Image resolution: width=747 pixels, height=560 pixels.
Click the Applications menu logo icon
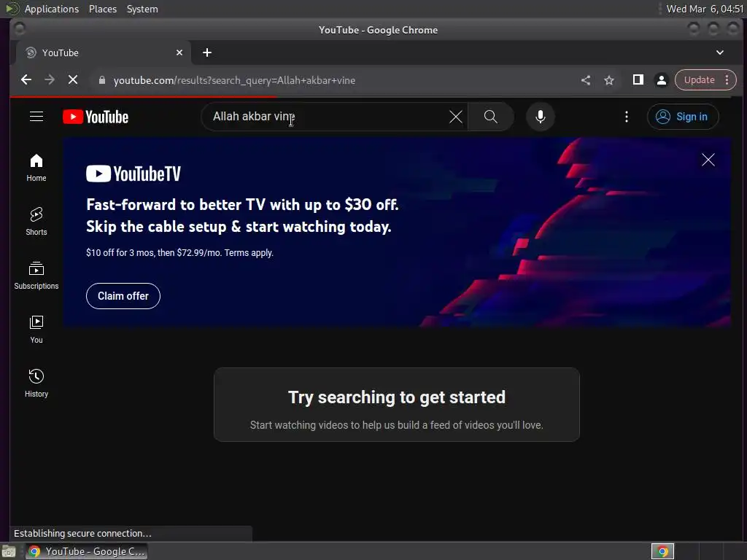12,9
